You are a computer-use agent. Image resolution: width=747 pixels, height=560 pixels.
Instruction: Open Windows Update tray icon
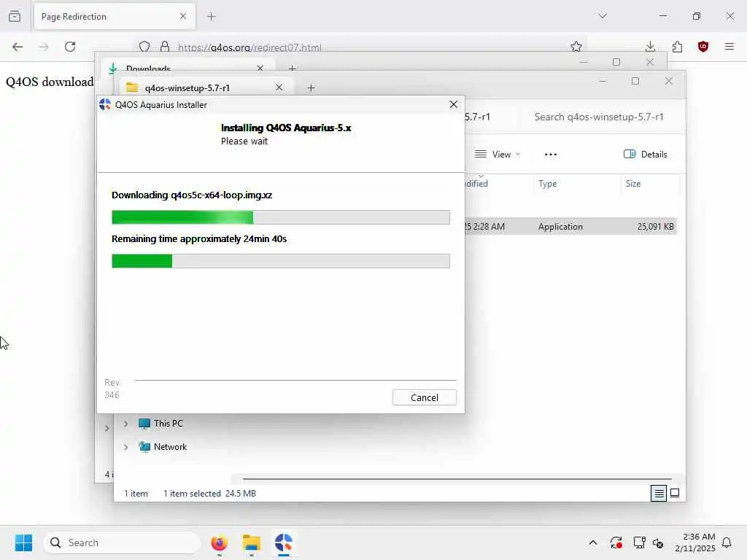pyautogui.click(x=616, y=542)
